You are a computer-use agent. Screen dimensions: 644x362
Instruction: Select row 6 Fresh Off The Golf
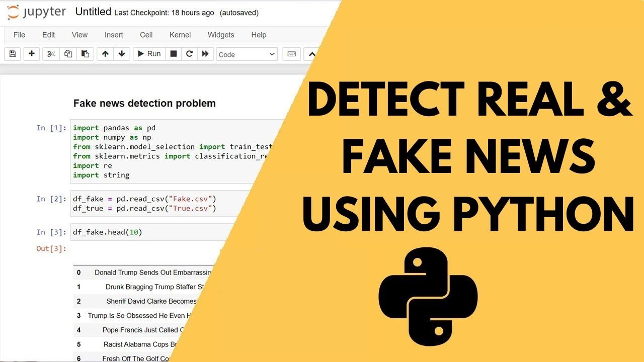(122, 357)
